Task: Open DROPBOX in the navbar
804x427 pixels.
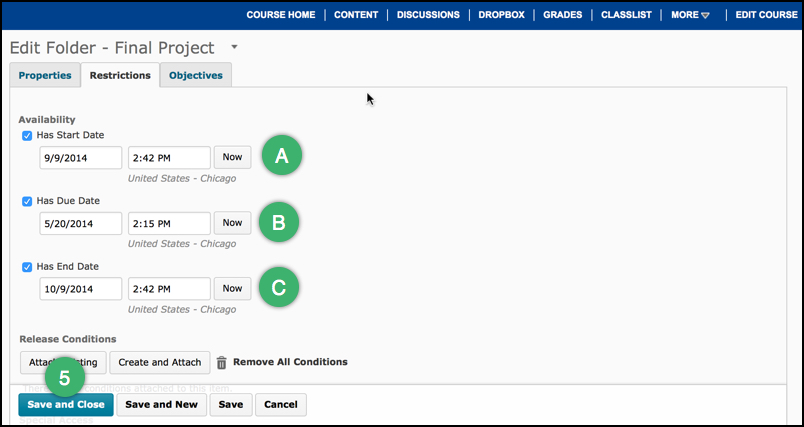Action: point(501,15)
